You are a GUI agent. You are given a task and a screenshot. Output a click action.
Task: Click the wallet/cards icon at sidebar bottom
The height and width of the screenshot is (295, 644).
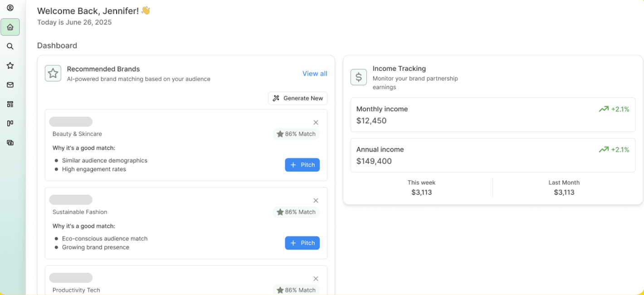(10, 142)
